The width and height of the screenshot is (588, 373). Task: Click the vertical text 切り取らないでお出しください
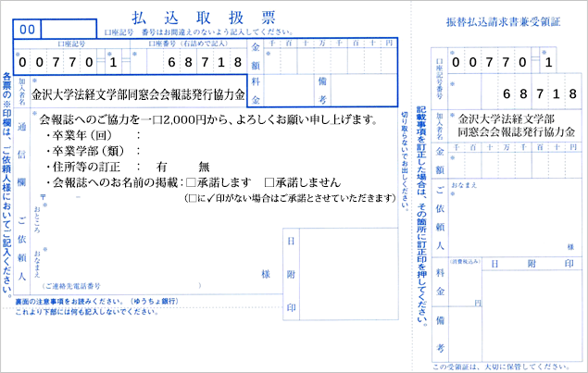pos(405,161)
